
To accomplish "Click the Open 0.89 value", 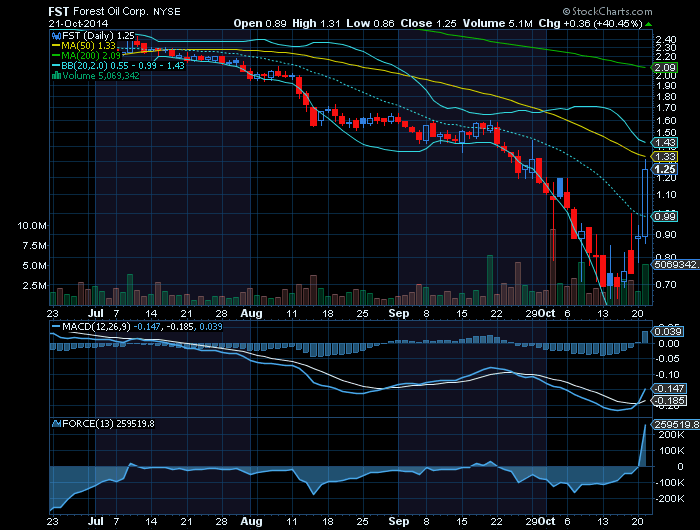I will (260, 23).
